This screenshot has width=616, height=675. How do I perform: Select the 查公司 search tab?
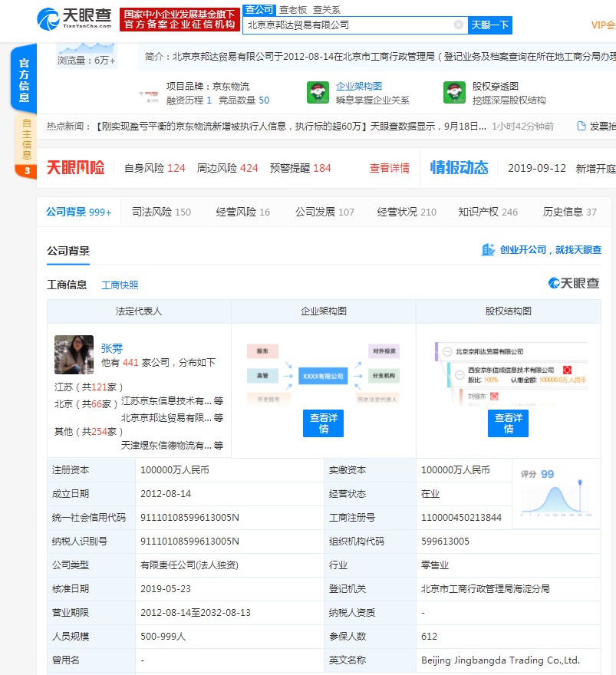259,9
